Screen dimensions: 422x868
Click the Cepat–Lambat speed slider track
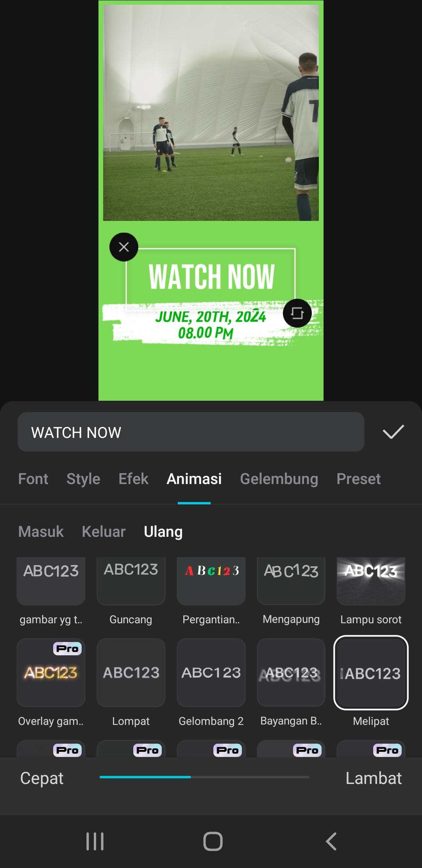click(204, 777)
